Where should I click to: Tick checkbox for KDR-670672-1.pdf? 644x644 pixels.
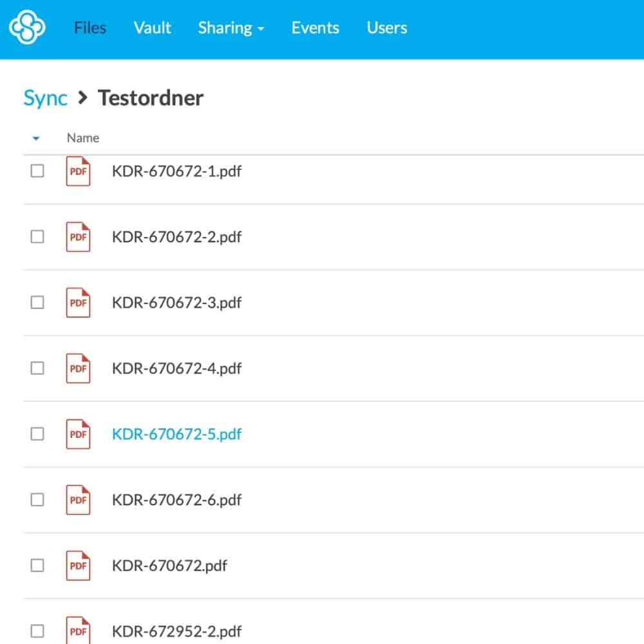tap(37, 171)
